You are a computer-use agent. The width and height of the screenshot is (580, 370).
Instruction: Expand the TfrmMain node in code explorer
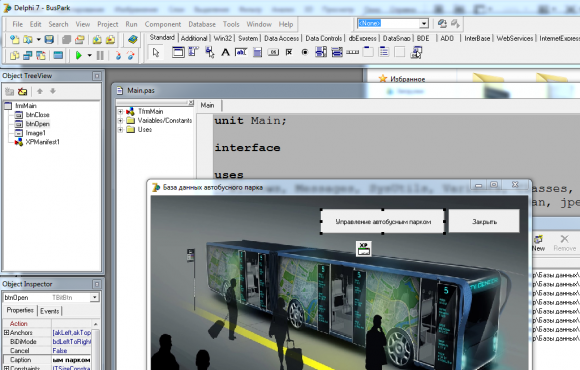click(120, 111)
